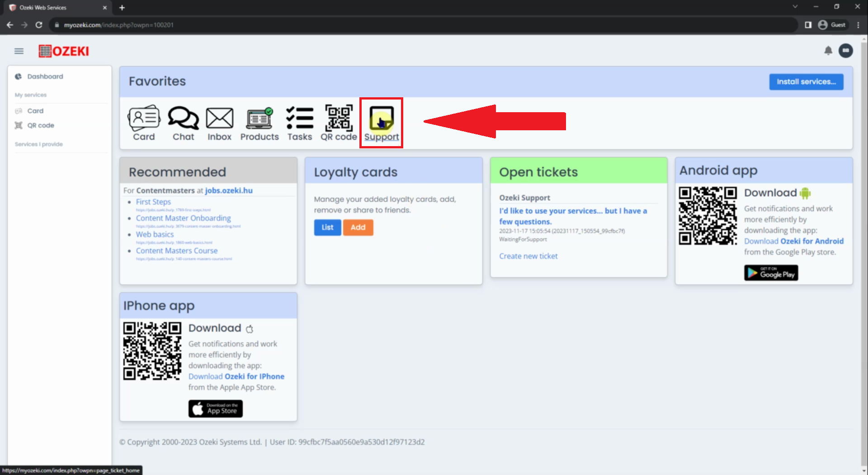This screenshot has width=868, height=475.
Task: Open the Web basics link
Action: pyautogui.click(x=155, y=234)
